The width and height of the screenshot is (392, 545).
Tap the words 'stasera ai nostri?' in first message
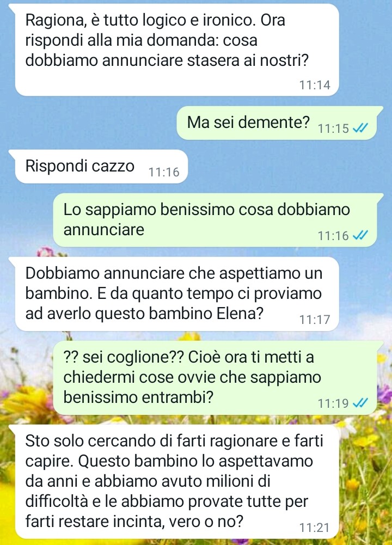point(248,60)
